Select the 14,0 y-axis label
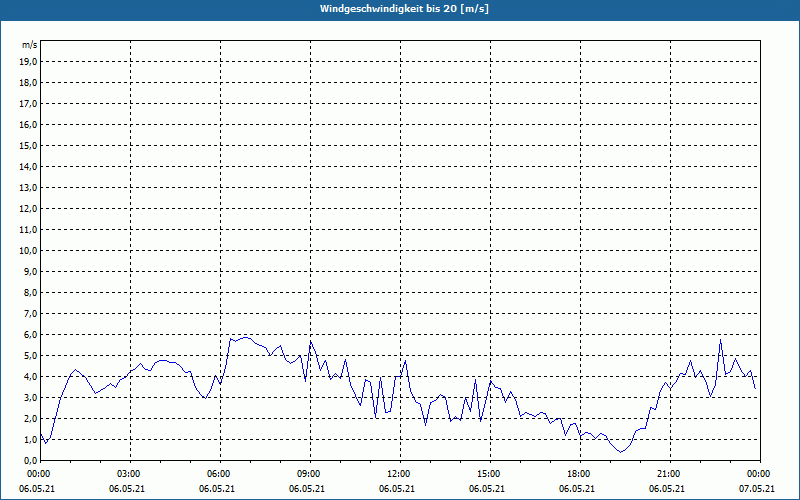800x500 pixels. [28, 166]
